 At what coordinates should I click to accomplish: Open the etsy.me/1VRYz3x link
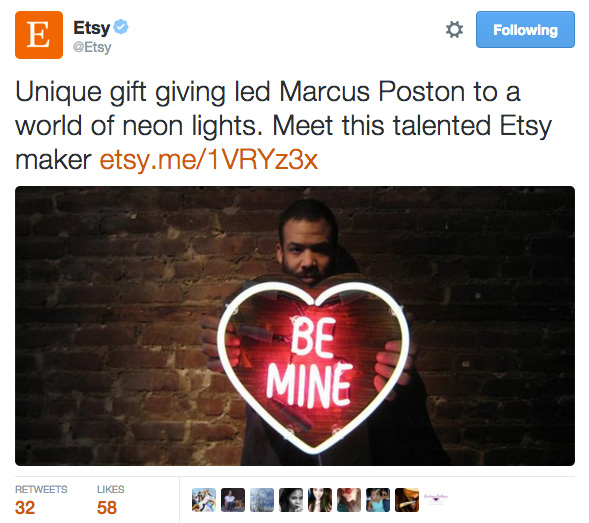tap(209, 160)
